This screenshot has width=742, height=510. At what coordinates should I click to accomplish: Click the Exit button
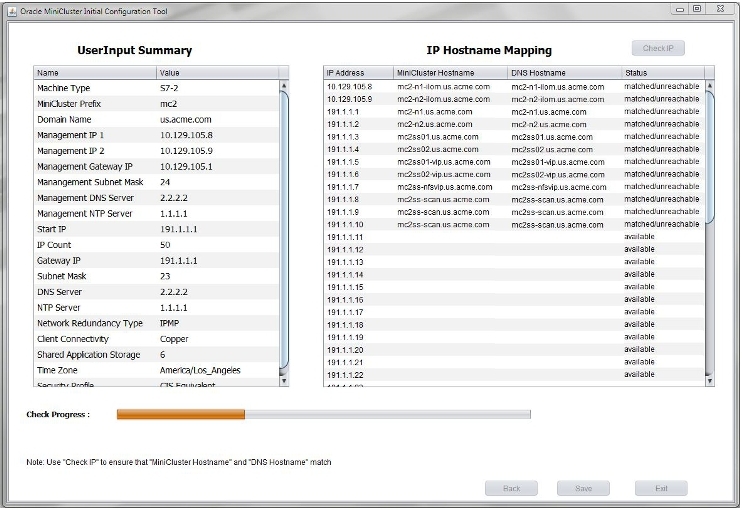tap(661, 488)
